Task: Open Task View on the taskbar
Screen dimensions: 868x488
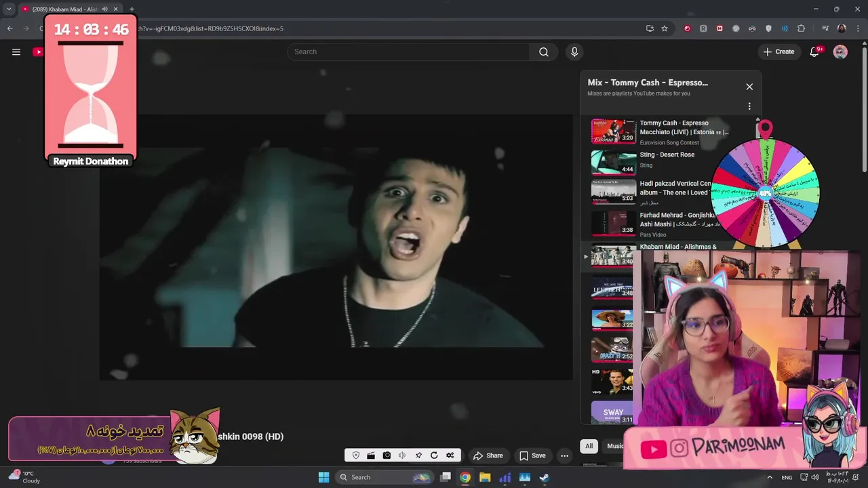Action: [446, 477]
